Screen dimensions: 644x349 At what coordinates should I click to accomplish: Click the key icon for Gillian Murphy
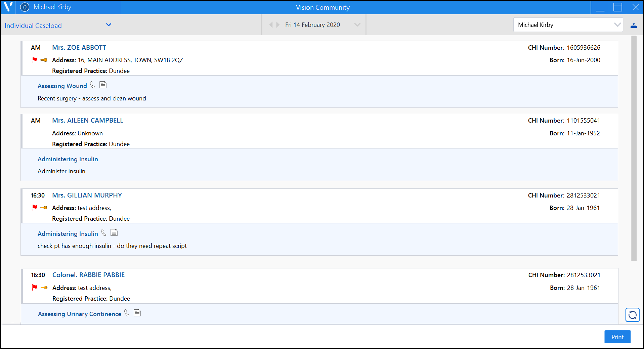[44, 208]
